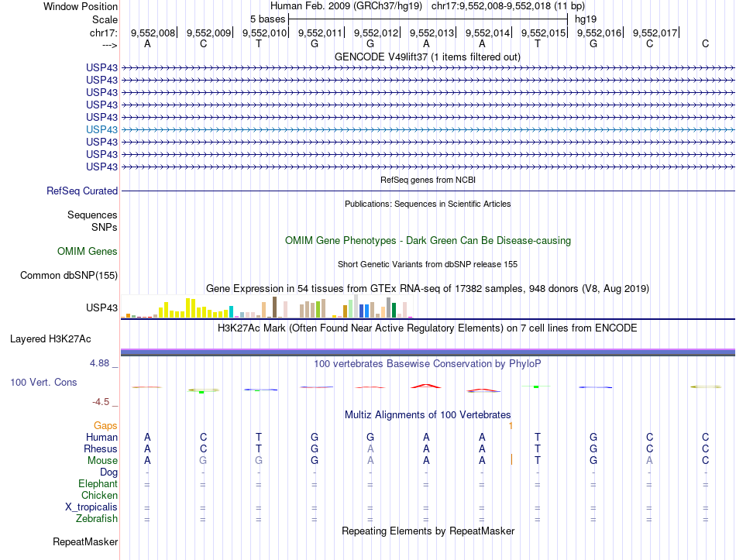Click the GENCODE V49lift37 track title
The height and width of the screenshot is (560, 736).
[x=427, y=57]
